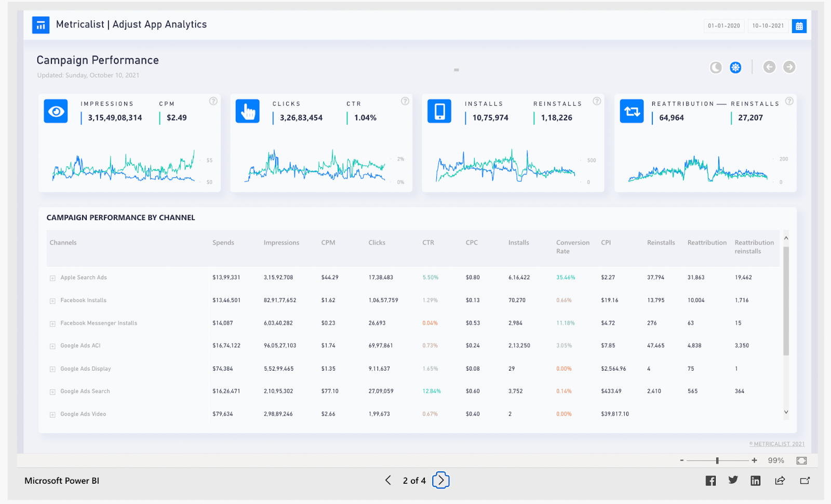Go to the next report page
Image resolution: width=831 pixels, height=504 pixels.
click(440, 480)
